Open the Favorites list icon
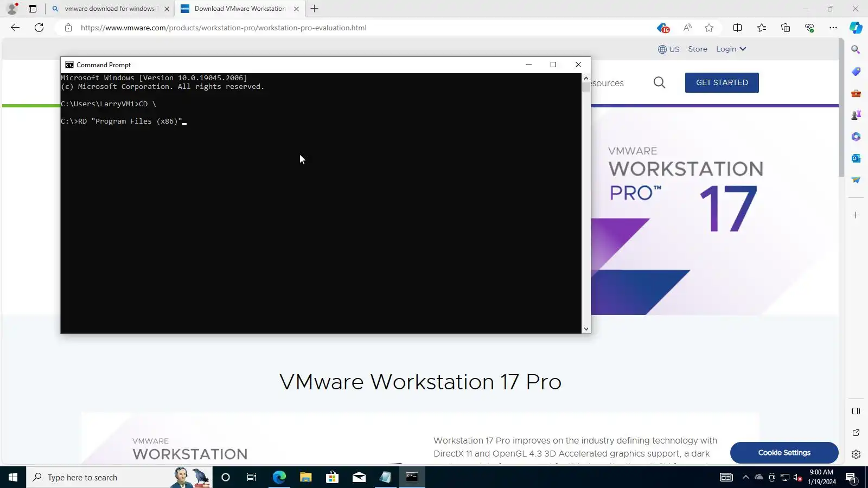 click(x=762, y=28)
